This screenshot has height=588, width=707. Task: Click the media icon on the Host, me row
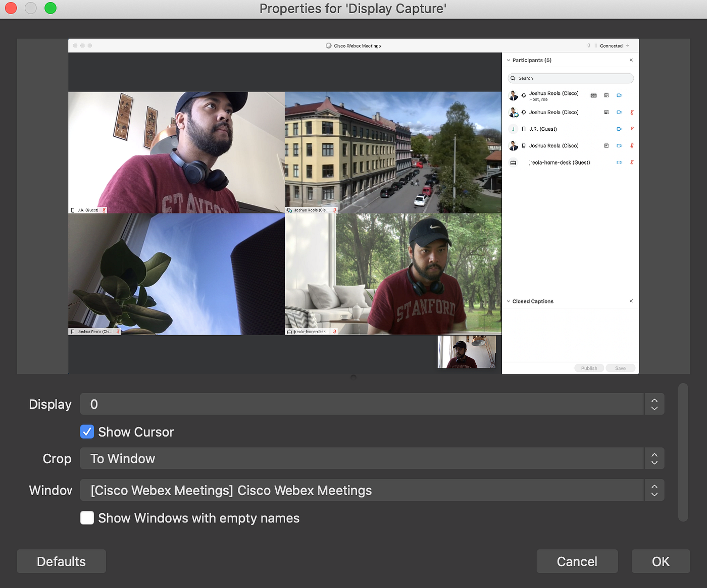607,95
